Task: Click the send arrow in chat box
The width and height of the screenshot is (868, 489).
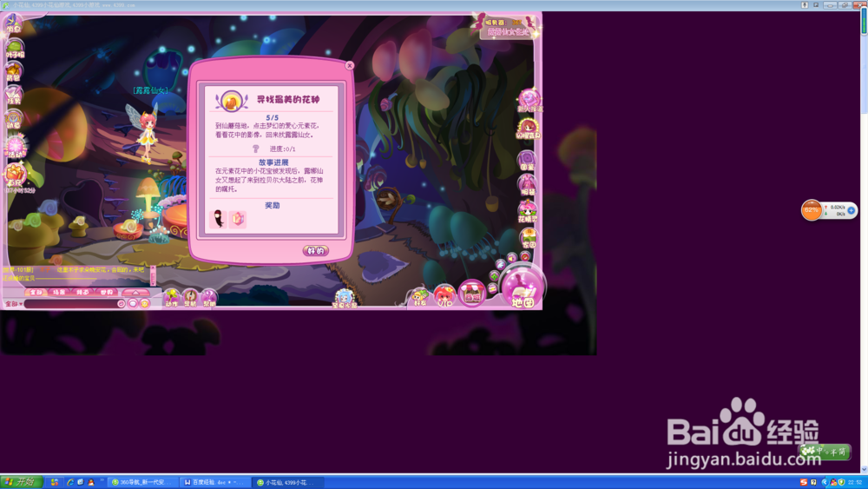Action: pos(121,303)
